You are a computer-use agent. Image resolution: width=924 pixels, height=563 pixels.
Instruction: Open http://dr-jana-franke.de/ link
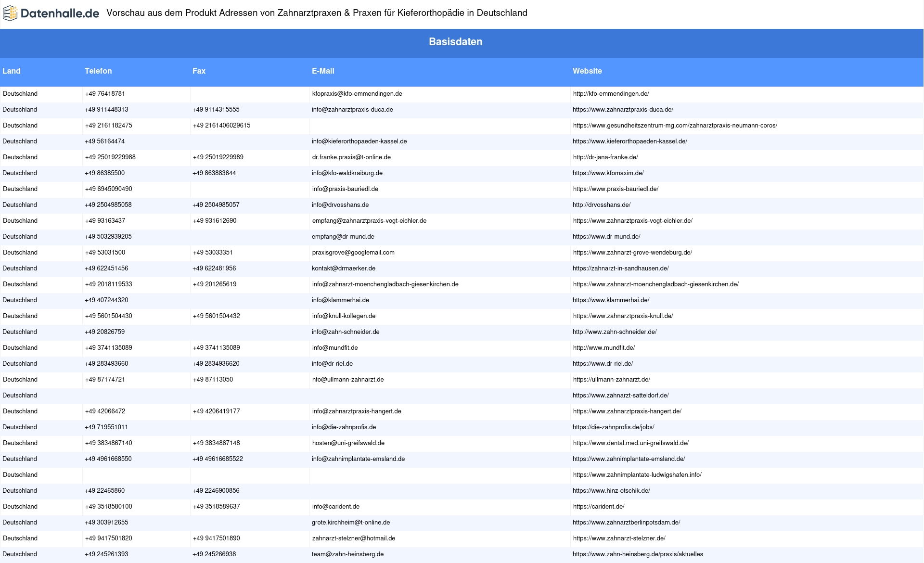[x=605, y=157]
